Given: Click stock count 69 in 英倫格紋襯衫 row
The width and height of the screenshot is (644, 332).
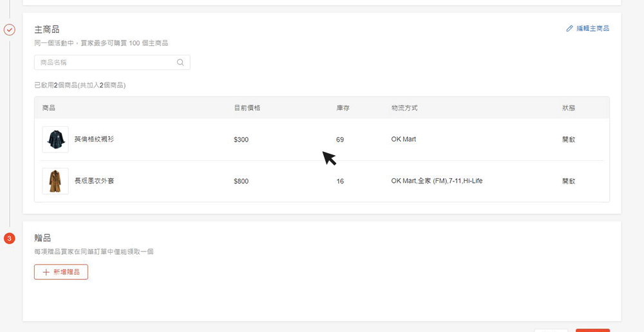Looking at the screenshot, I should coord(340,140).
